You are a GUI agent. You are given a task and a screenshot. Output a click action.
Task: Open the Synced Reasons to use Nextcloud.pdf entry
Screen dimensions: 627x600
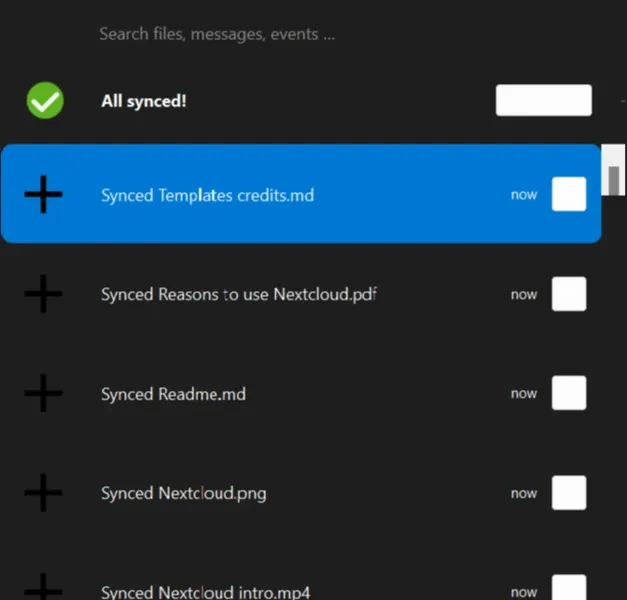pyautogui.click(x=301, y=294)
